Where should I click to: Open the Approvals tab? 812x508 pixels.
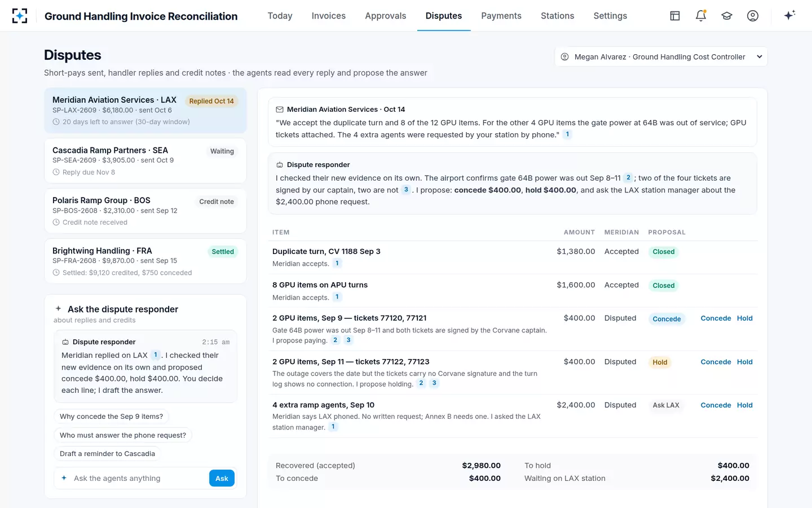pos(386,16)
